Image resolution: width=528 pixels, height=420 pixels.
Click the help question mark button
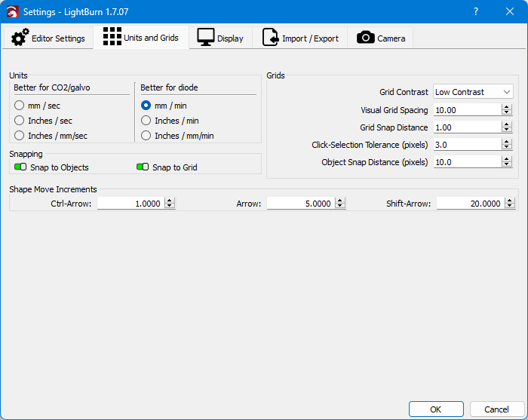tap(475, 11)
